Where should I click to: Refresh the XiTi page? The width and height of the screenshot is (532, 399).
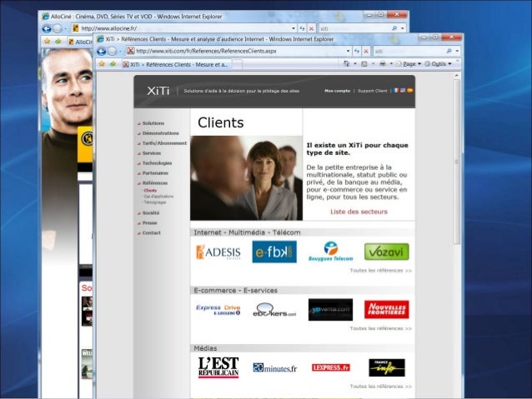click(357, 51)
